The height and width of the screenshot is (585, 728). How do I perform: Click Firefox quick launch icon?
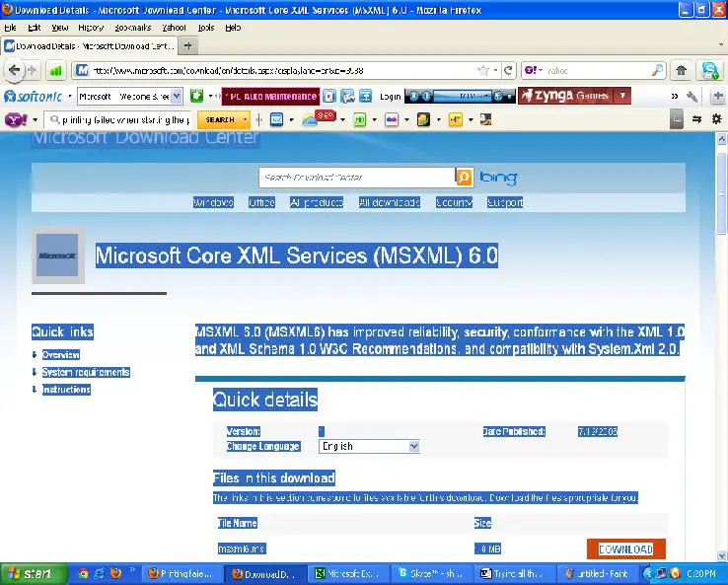pyautogui.click(x=116, y=574)
